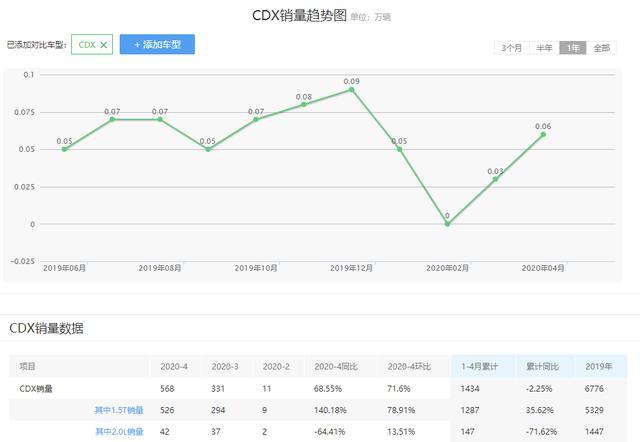
Task: Click the 2019年10月 x-axis label
Action: click(x=256, y=268)
